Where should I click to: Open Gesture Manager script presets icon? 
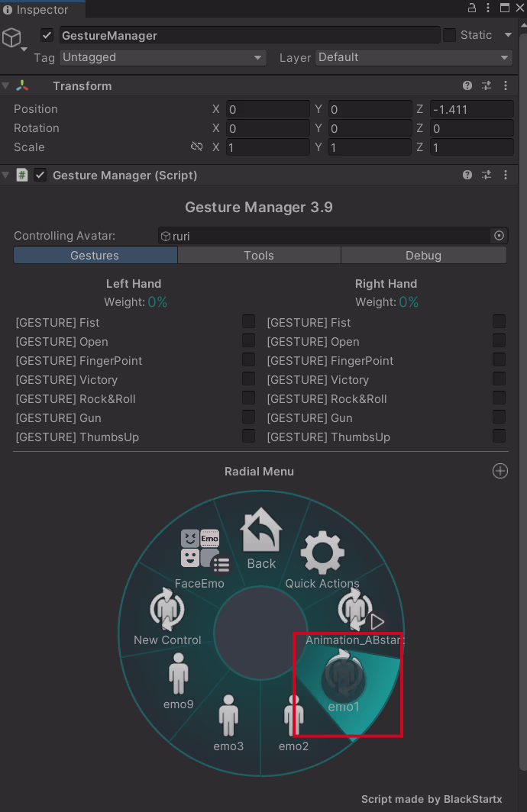(487, 175)
